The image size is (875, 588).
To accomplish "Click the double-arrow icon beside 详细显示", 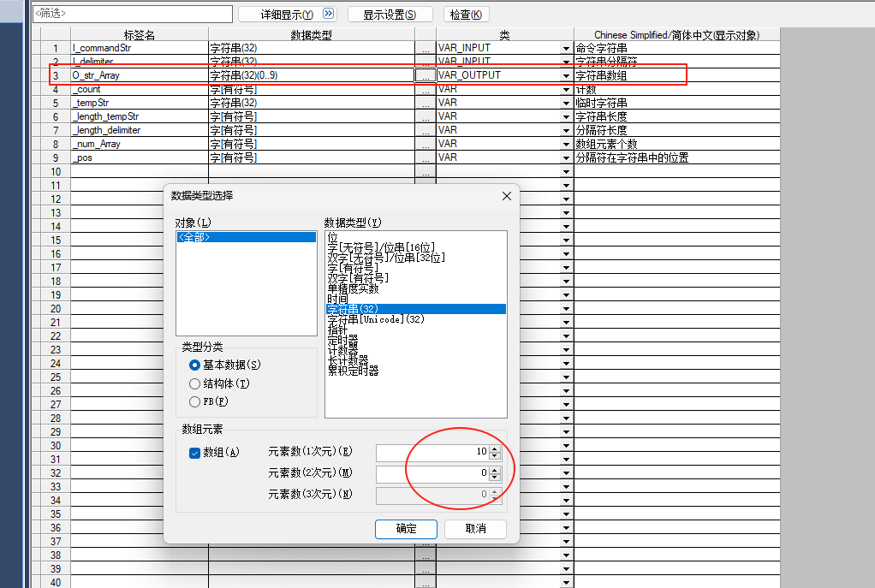I will [329, 15].
